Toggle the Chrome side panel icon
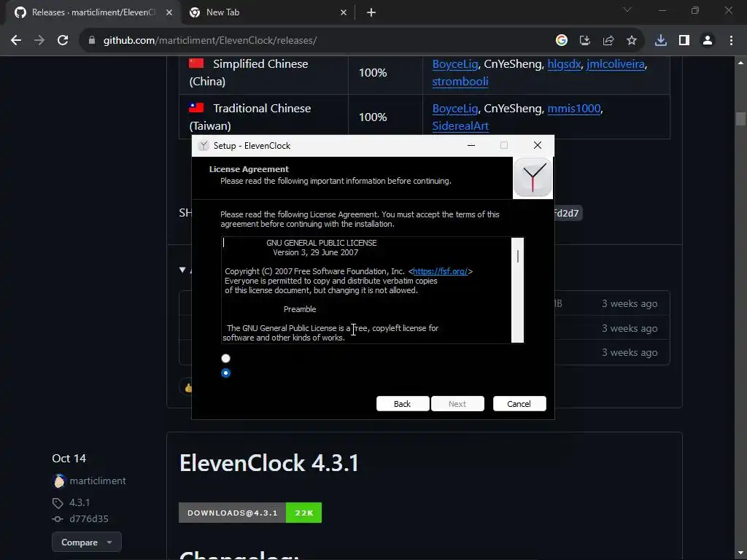This screenshot has width=747, height=560. point(684,41)
